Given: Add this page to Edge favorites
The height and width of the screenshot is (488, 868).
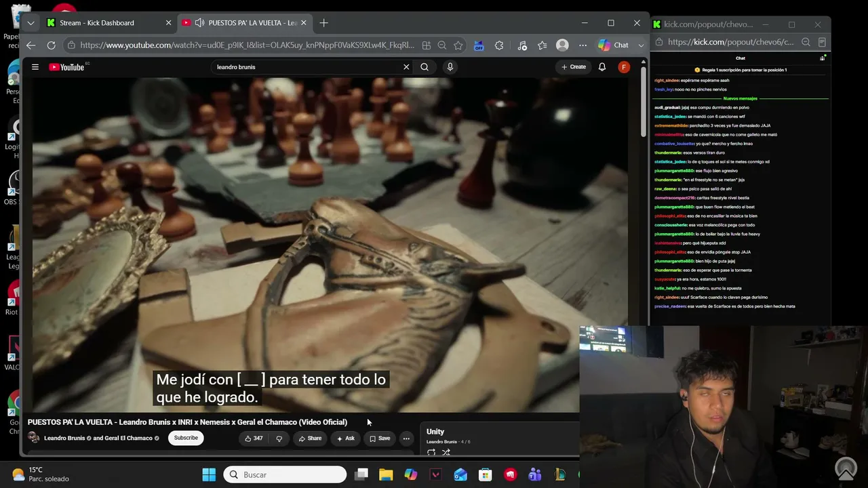Looking at the screenshot, I should point(458,45).
